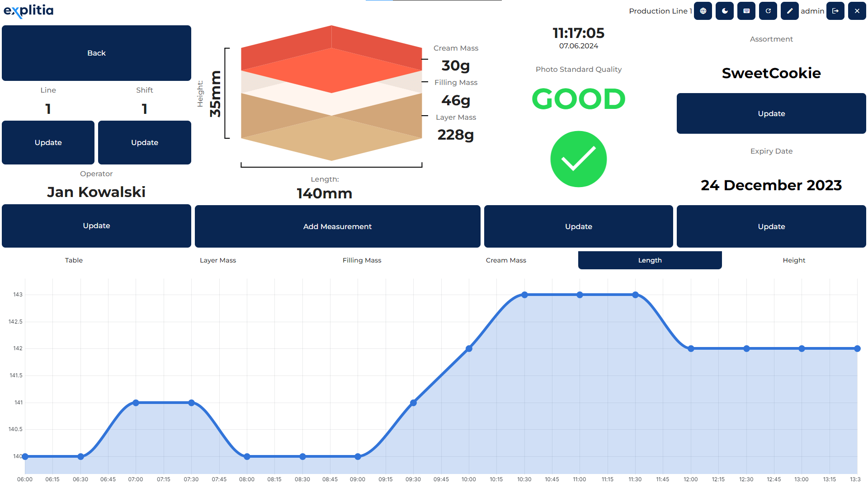Viewport: 868px width, 488px height.
Task: Click the explitia logo
Action: 28,11
